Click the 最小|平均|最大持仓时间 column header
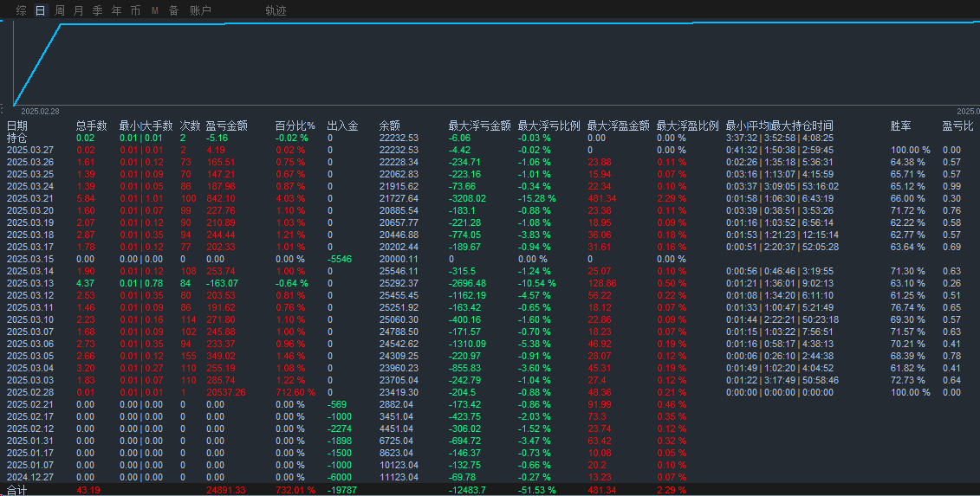Viewport: 980px width, 496px height. [779, 126]
